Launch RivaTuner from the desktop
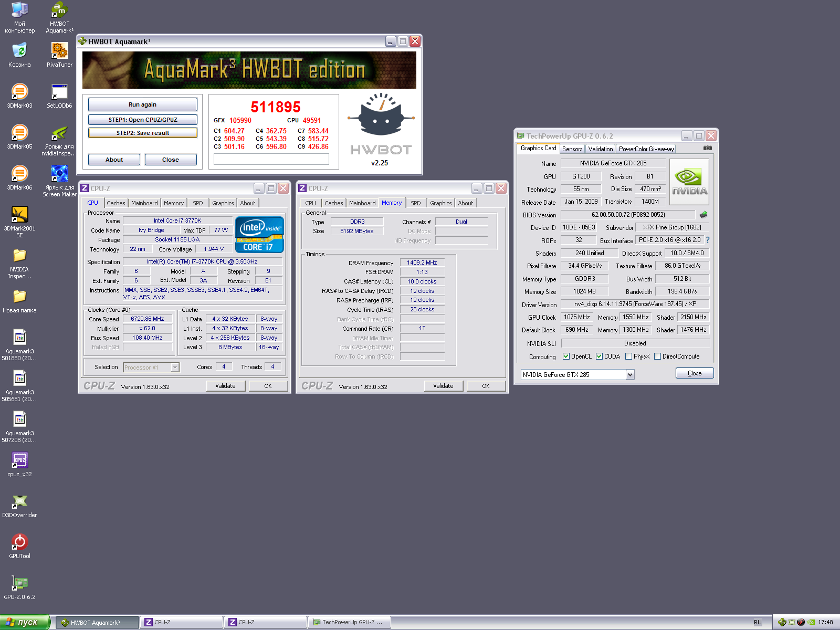 coord(59,55)
